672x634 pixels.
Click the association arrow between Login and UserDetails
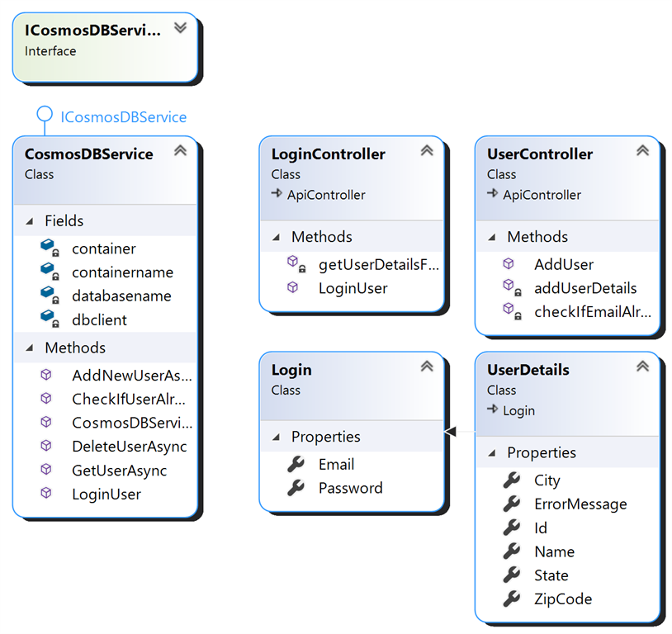point(450,430)
